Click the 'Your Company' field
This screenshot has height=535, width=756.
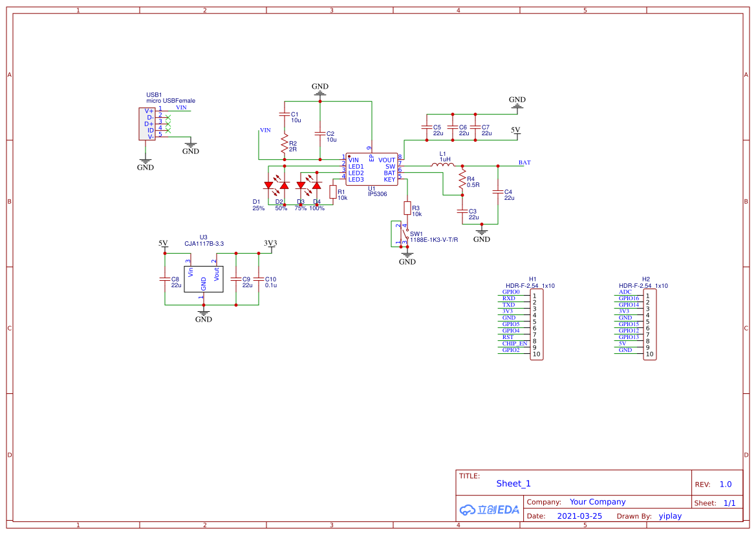point(598,502)
